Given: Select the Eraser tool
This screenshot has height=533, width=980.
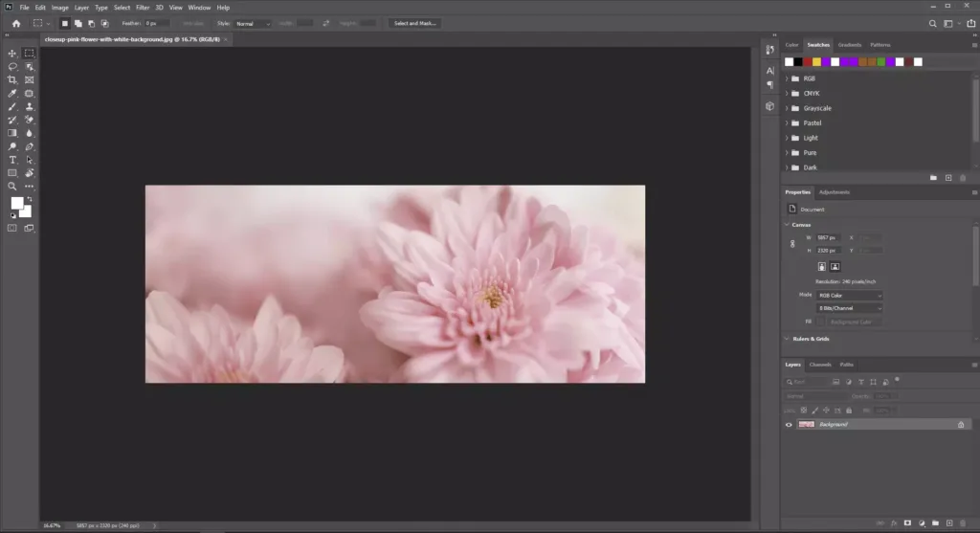Looking at the screenshot, I should coord(30,120).
